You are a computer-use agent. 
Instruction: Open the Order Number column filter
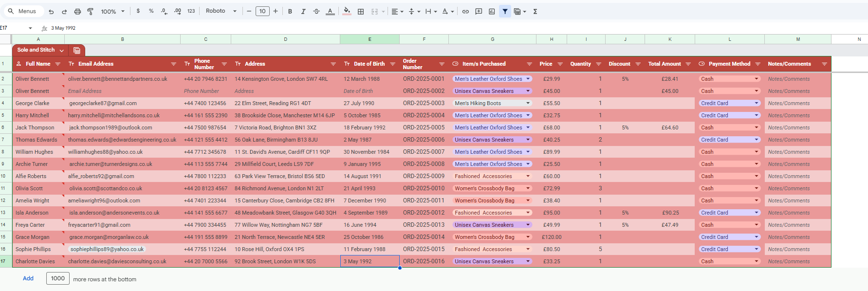442,64
